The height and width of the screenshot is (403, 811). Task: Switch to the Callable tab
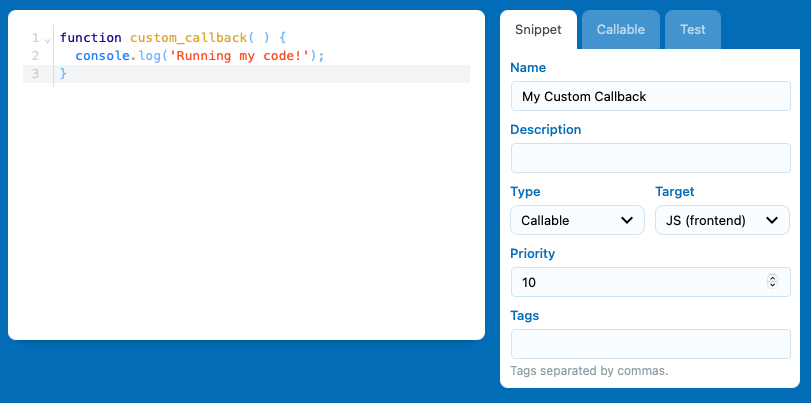621,29
